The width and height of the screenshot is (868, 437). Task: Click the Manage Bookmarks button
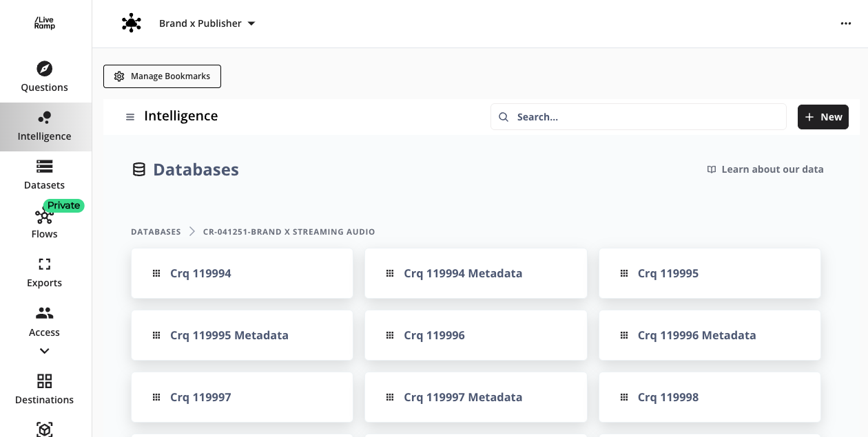pos(162,76)
